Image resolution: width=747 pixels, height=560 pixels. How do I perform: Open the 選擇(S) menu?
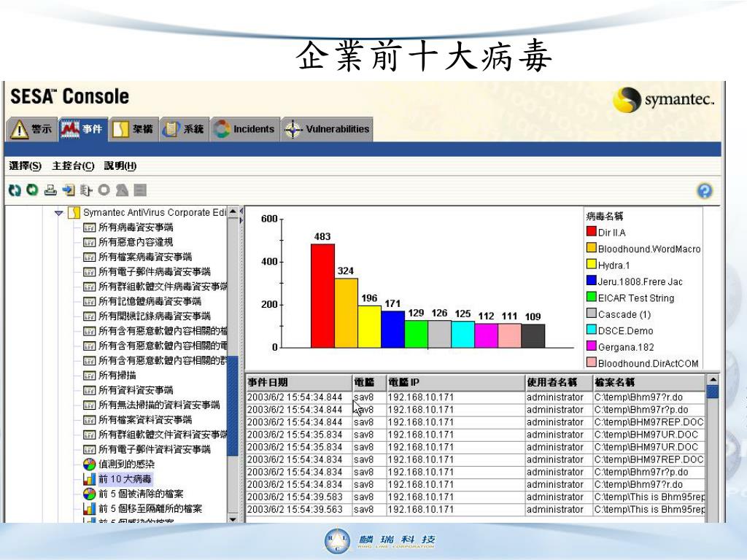coord(26,166)
